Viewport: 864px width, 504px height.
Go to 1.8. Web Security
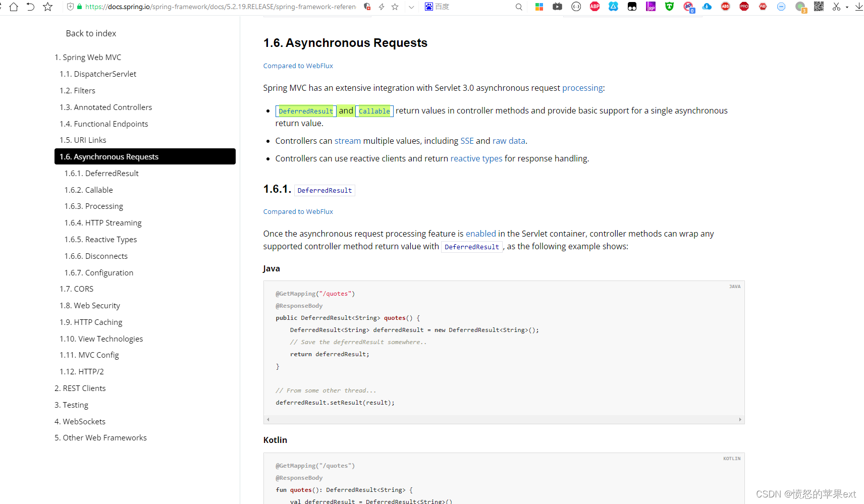[90, 306]
